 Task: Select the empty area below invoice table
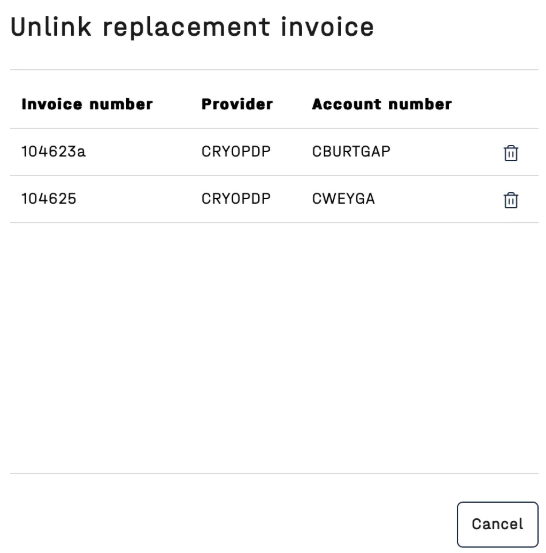[274, 347]
